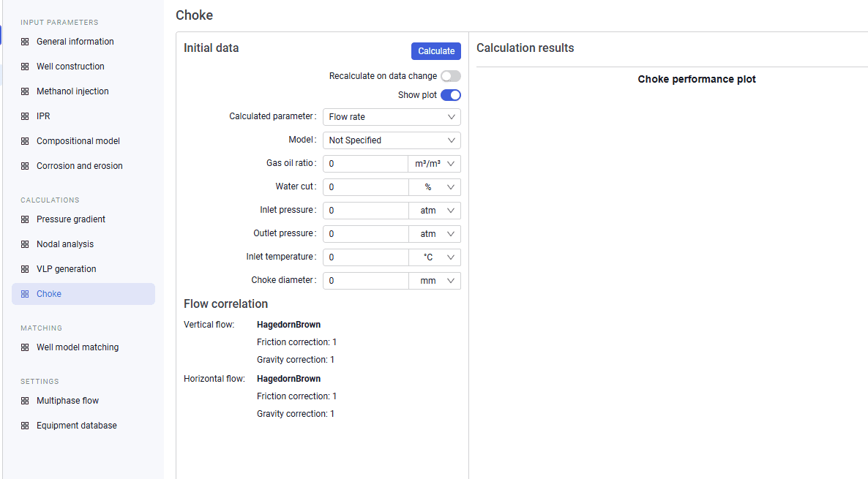The height and width of the screenshot is (479, 868).
Task: Open Well model matching page
Action: tap(78, 347)
